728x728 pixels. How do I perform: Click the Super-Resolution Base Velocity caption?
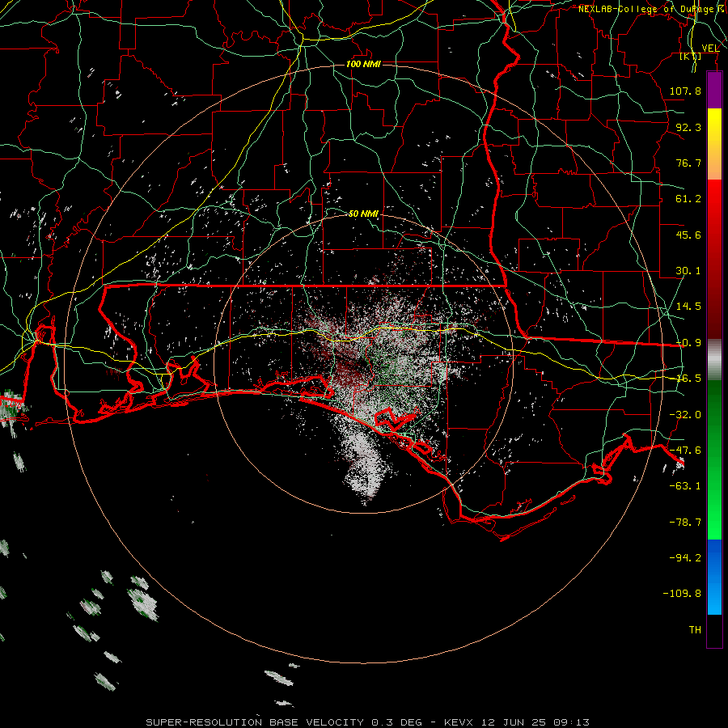368,722
